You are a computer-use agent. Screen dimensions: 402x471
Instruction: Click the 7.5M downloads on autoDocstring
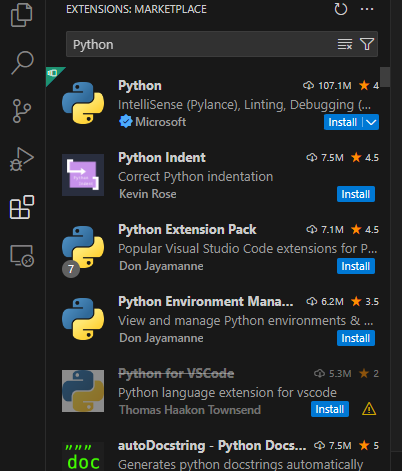(x=333, y=445)
